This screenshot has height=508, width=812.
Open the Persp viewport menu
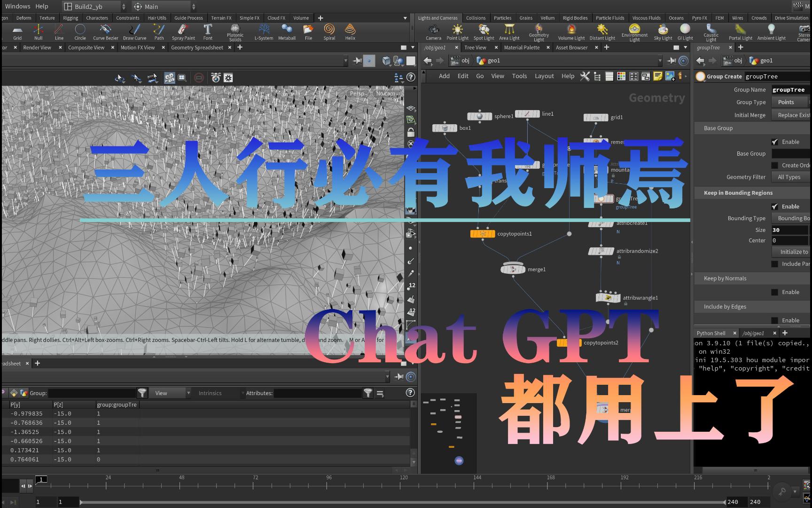[x=359, y=93]
